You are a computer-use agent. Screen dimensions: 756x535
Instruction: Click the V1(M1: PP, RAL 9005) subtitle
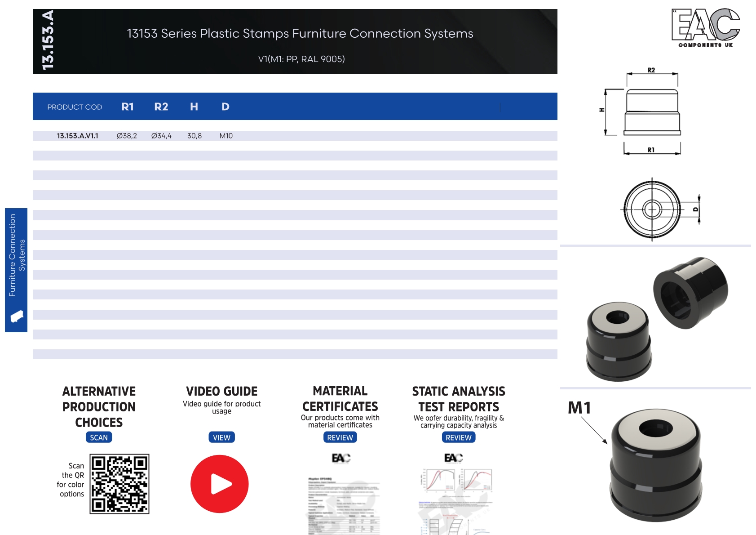(x=301, y=59)
